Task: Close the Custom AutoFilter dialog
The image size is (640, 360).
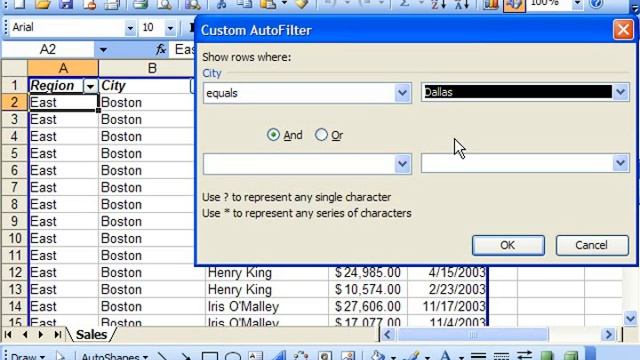Action: pyautogui.click(x=623, y=30)
